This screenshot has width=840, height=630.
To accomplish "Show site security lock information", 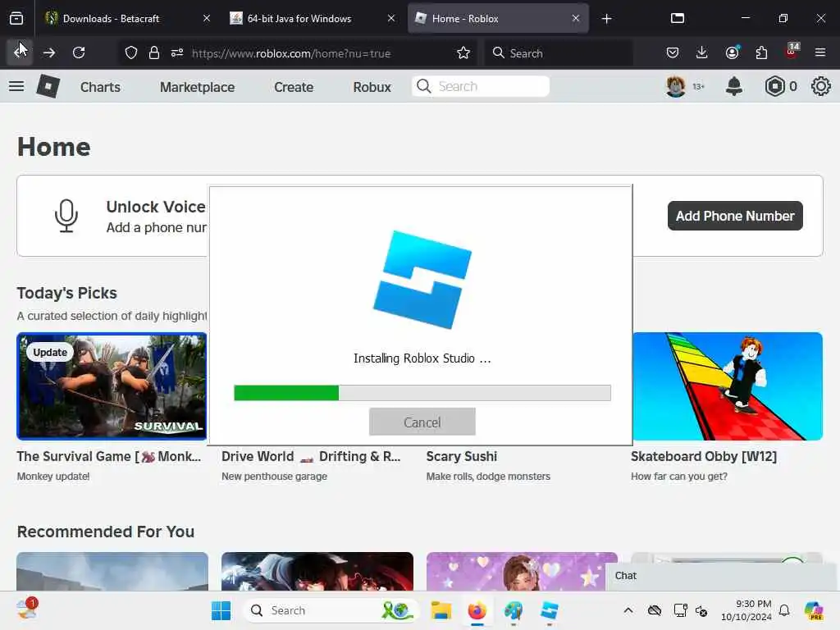I will coord(154,52).
